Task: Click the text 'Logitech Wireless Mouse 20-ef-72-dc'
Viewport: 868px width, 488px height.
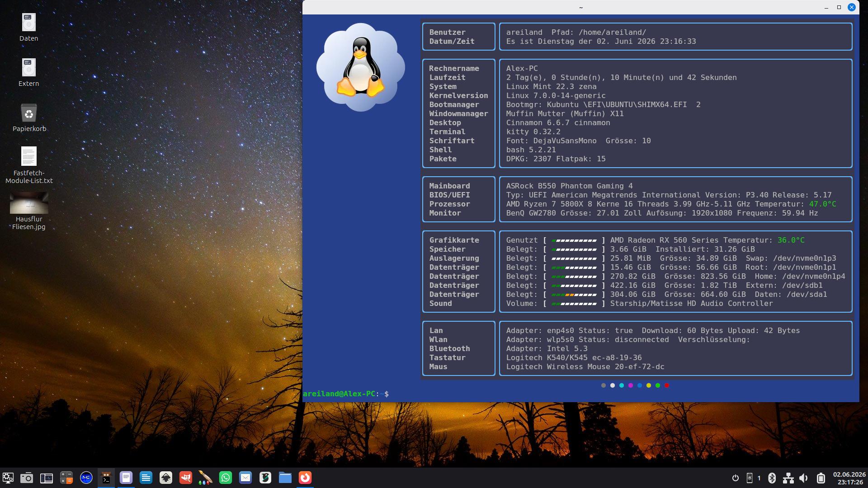Action: pyautogui.click(x=585, y=367)
